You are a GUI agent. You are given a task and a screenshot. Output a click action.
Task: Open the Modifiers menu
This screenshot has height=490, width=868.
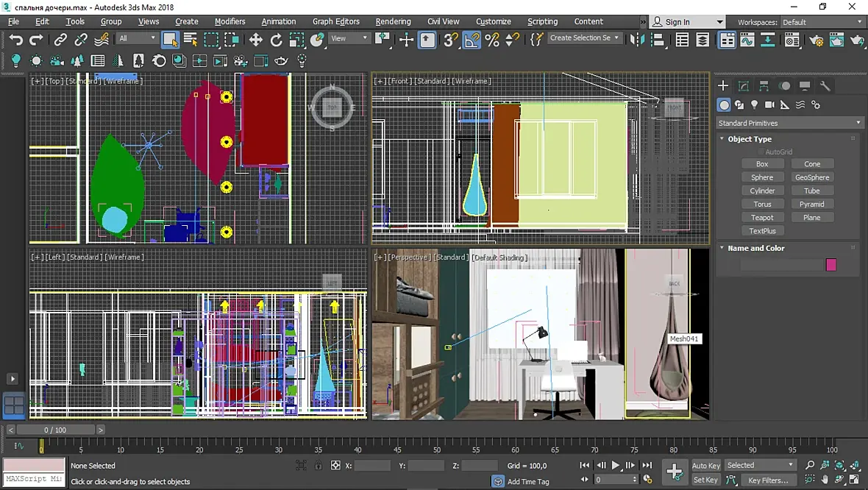pyautogui.click(x=230, y=21)
